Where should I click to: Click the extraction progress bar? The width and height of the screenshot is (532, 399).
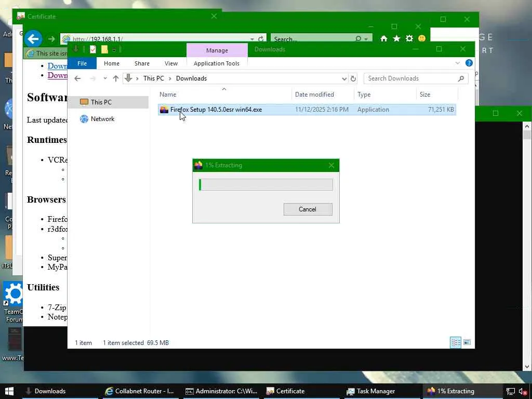click(x=266, y=185)
